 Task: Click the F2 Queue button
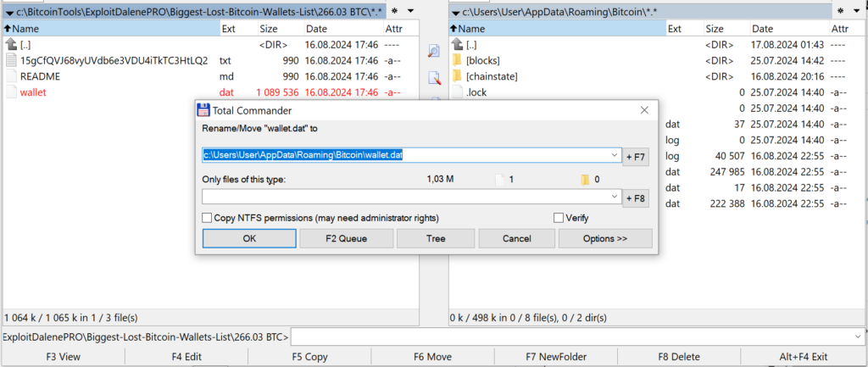[x=347, y=238]
